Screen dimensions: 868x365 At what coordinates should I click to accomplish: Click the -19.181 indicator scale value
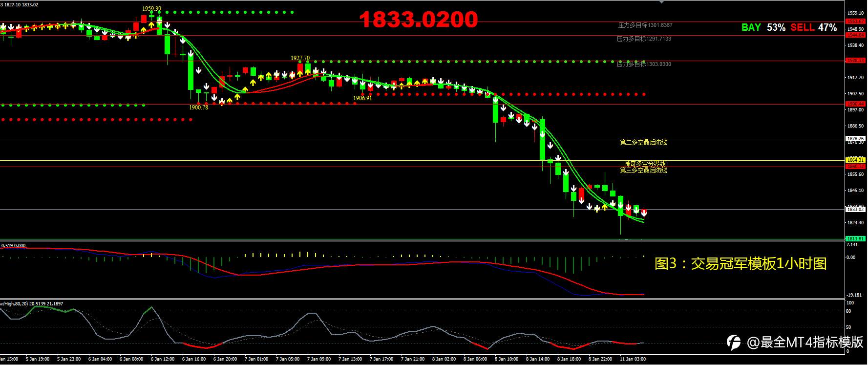[x=854, y=295]
